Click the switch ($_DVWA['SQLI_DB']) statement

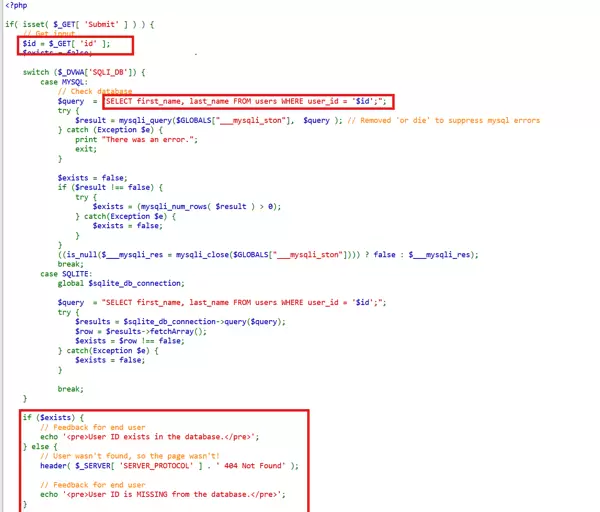pos(88,73)
